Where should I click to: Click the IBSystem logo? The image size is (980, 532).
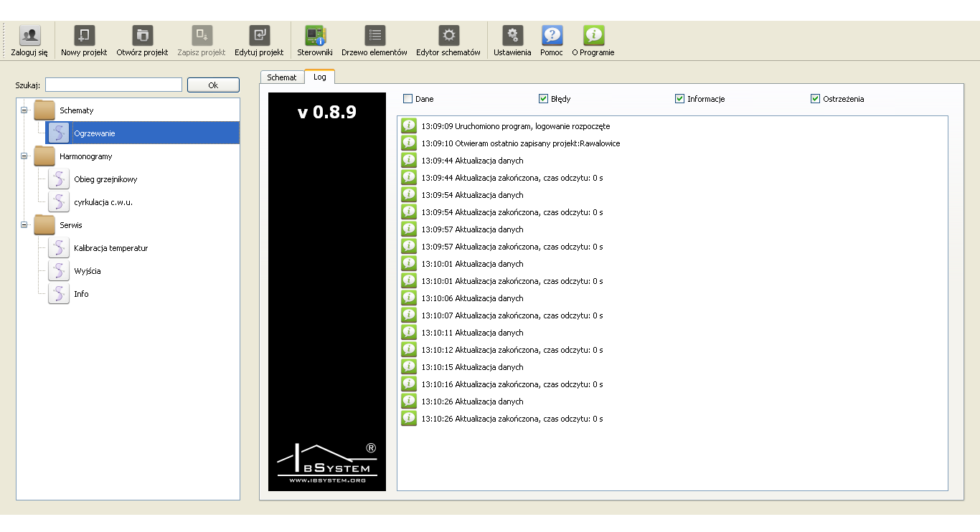pos(327,463)
